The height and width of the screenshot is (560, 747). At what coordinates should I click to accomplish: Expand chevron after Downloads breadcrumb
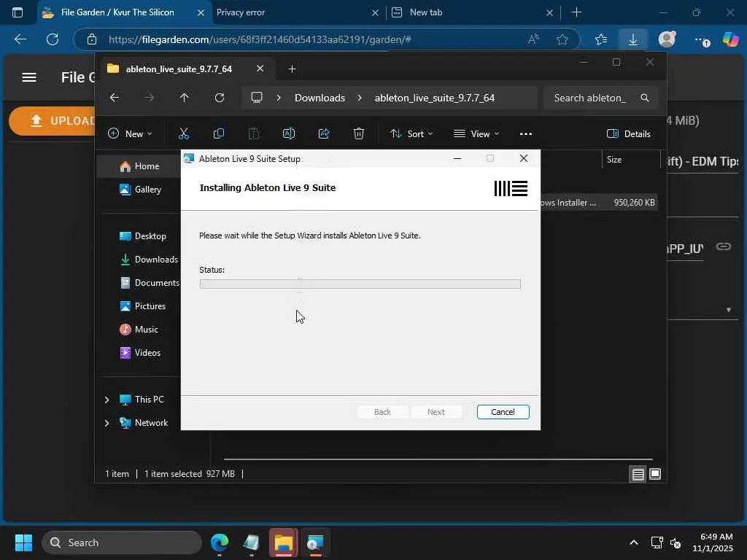(x=360, y=98)
